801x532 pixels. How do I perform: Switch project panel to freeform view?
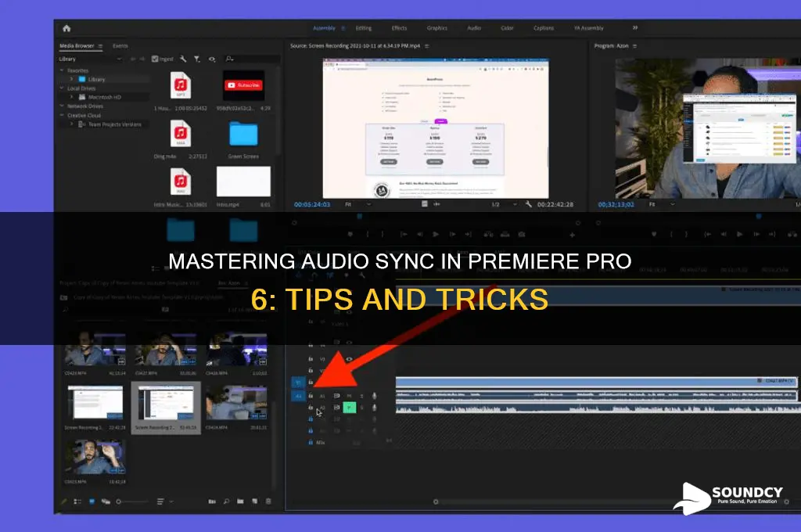pyautogui.click(x=106, y=501)
